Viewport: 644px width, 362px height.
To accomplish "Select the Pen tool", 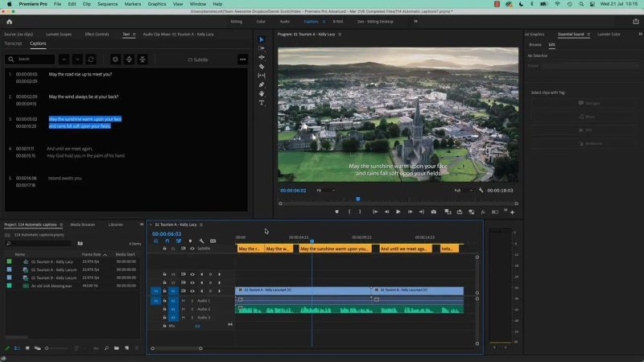I will tap(262, 84).
